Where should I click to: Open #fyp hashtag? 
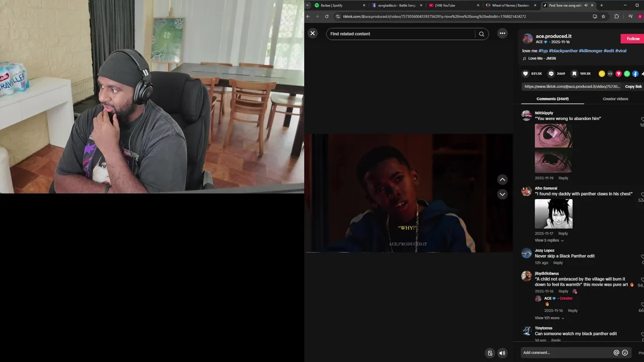543,51
